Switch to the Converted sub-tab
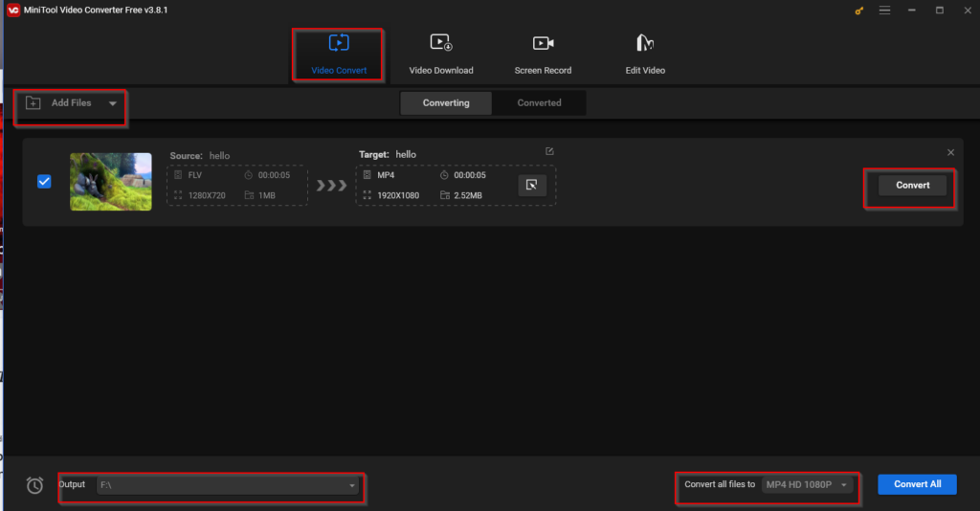This screenshot has height=511, width=980. click(x=539, y=103)
